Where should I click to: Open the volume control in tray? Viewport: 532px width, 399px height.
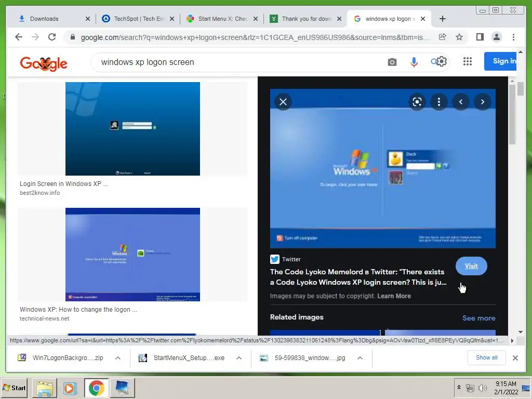(x=482, y=388)
